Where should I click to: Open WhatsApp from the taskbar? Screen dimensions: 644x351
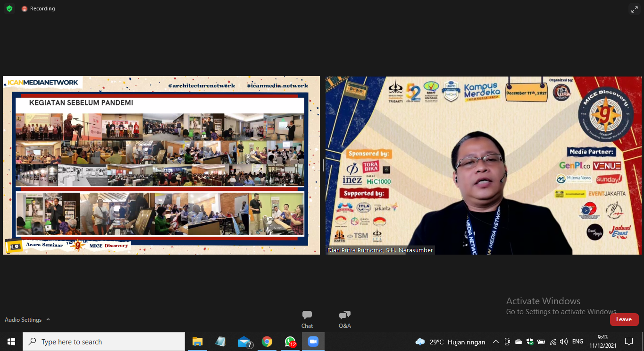coord(290,342)
